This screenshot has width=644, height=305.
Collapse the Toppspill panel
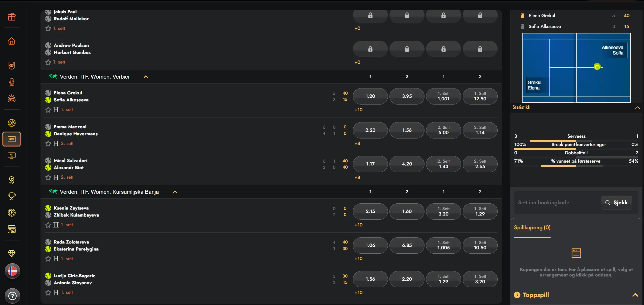[x=635, y=295]
